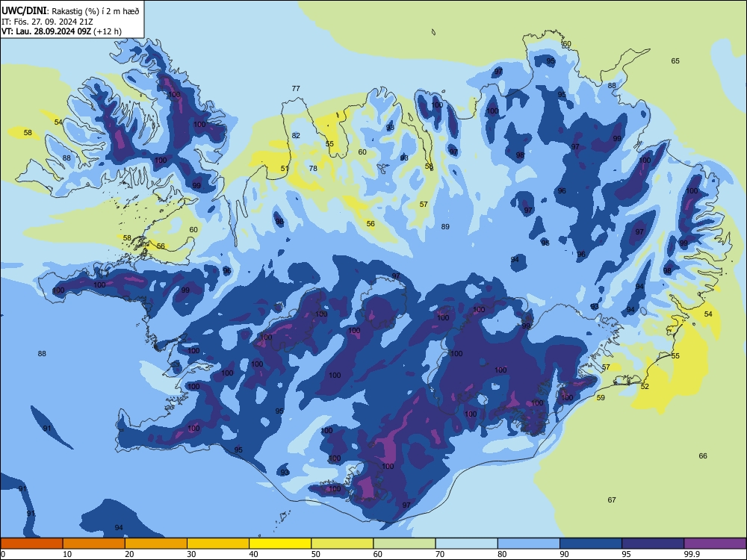This screenshot has height=560, width=747.
Task: Click the "50" color scale label
Action: [x=316, y=554]
